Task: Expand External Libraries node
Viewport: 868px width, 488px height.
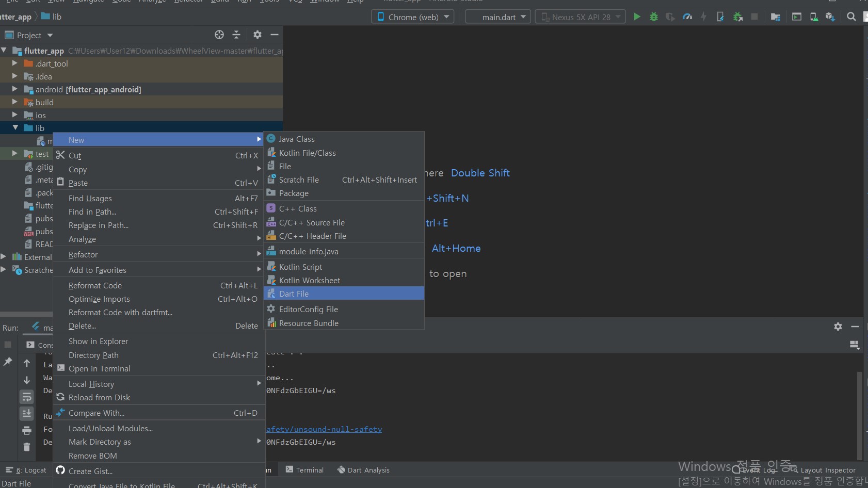Action: tap(4, 256)
